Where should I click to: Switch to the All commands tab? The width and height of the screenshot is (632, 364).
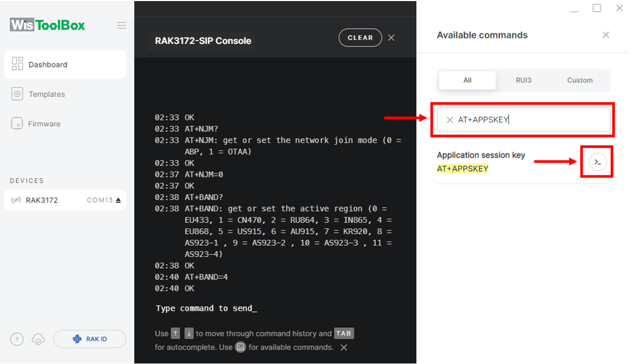(x=467, y=80)
